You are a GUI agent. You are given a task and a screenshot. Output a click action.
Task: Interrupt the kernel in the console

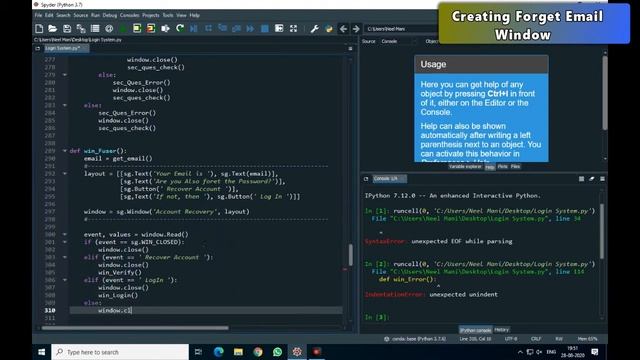pyautogui.click(x=581, y=179)
